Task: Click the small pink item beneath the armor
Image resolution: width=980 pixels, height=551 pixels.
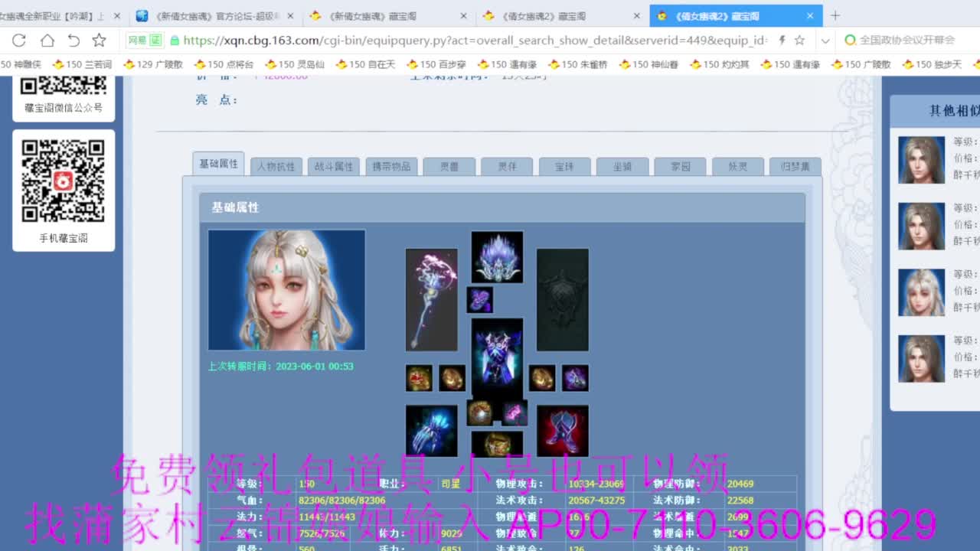Action: coord(515,412)
